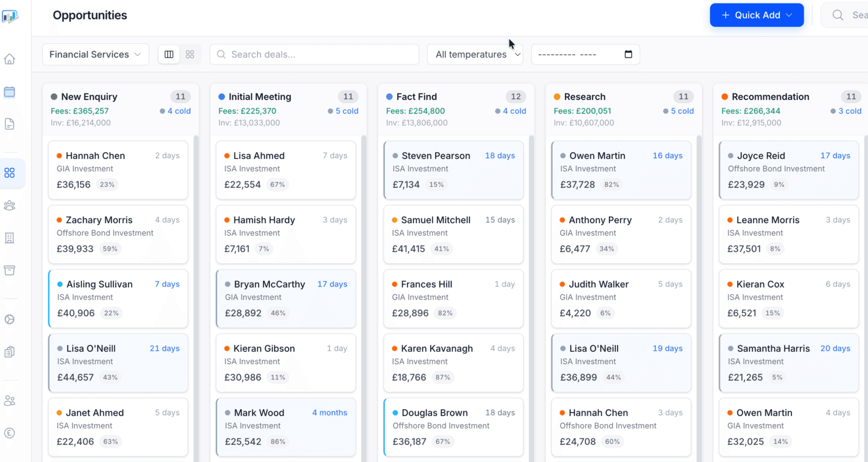Open the Home icon in sidebar

pyautogui.click(x=9, y=59)
